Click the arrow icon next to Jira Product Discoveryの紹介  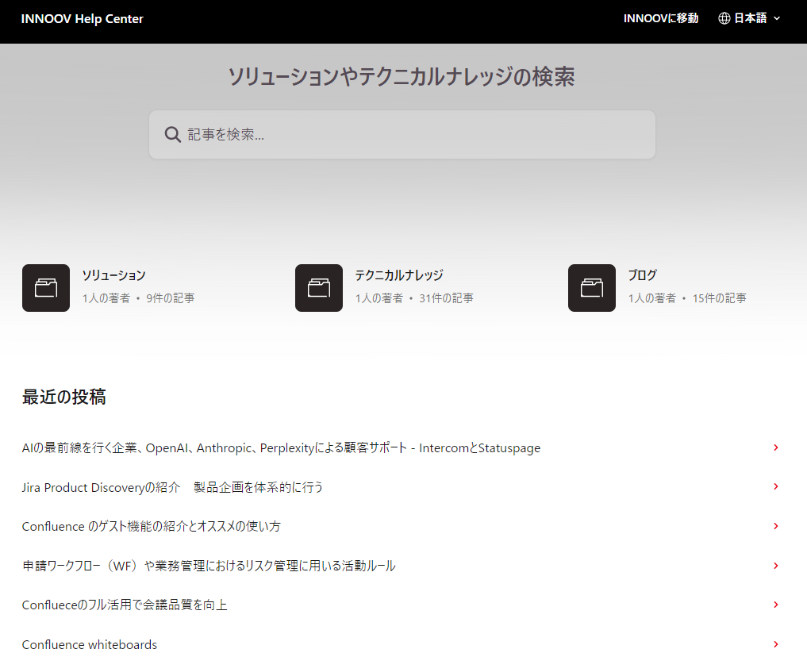point(775,486)
